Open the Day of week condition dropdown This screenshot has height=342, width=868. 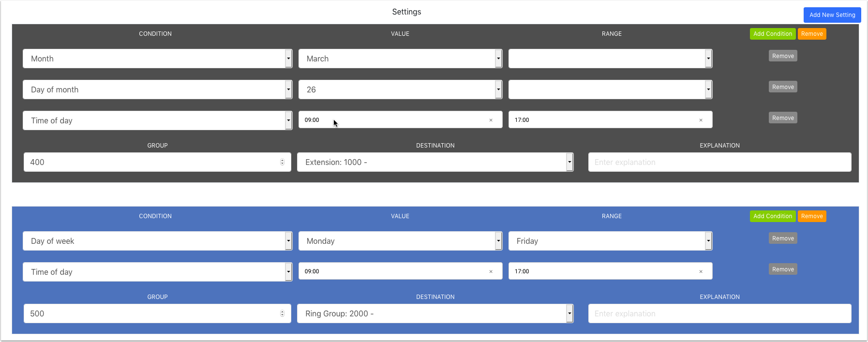pyautogui.click(x=288, y=241)
